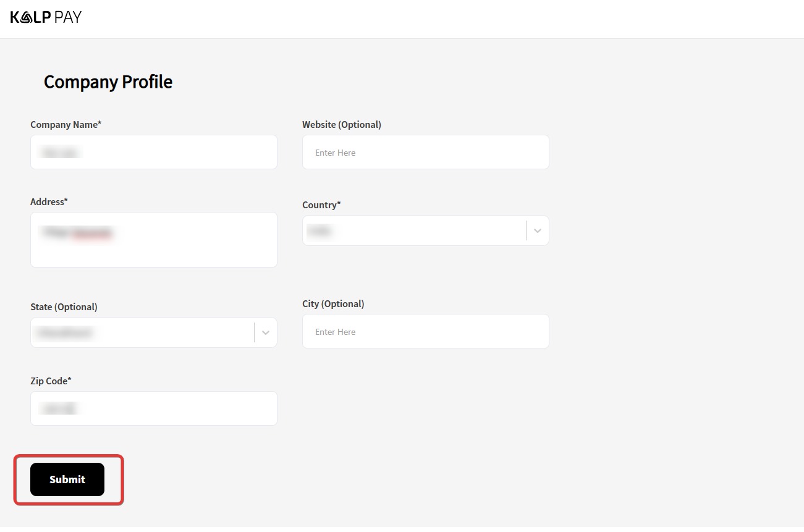Click the PAY wordmark in the header
The height and width of the screenshot is (532, 804).
point(68,17)
